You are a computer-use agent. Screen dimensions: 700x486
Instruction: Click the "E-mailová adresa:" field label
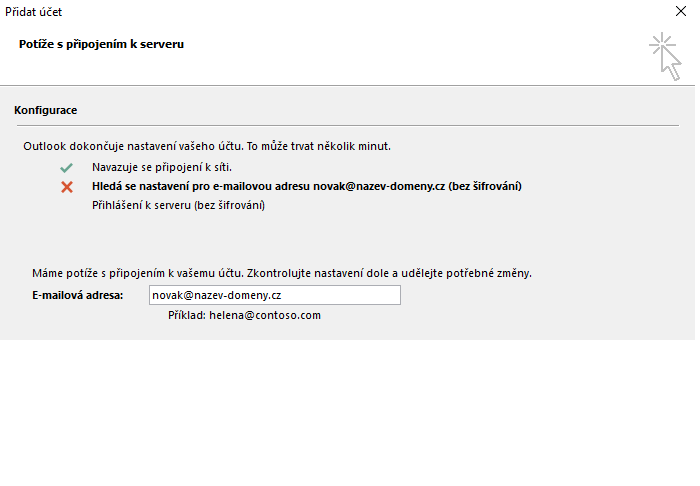point(77,295)
